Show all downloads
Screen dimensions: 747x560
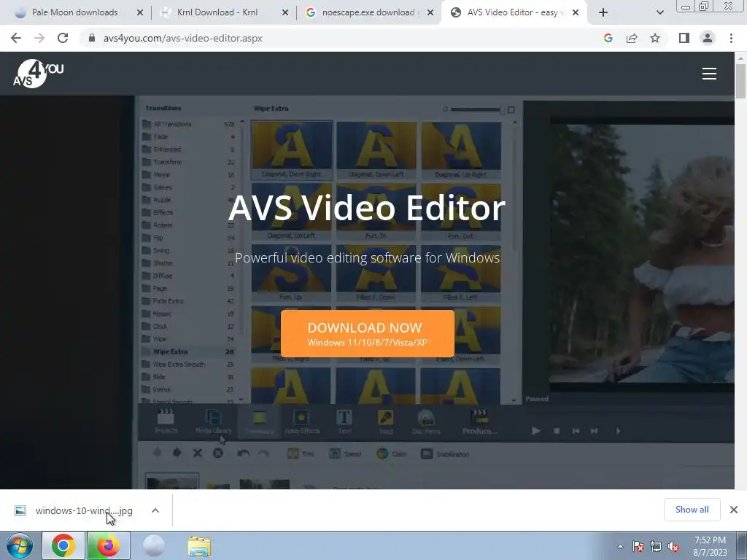[692, 510]
